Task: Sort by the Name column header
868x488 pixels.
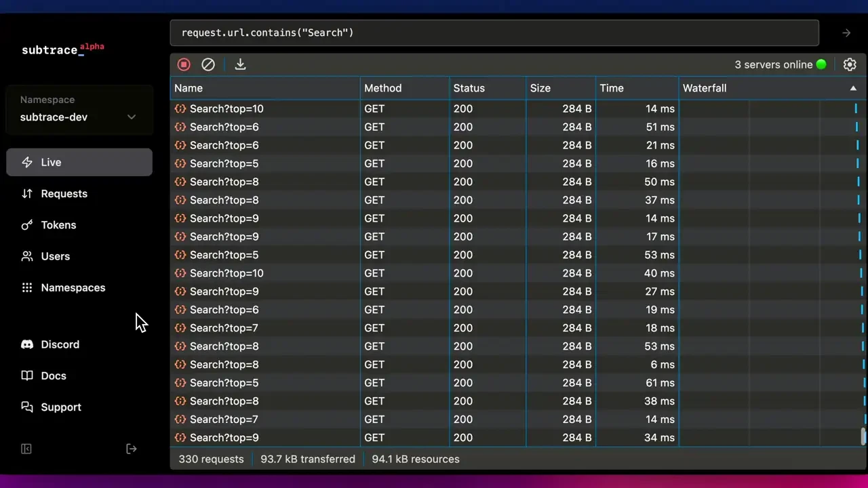Action: [265, 88]
